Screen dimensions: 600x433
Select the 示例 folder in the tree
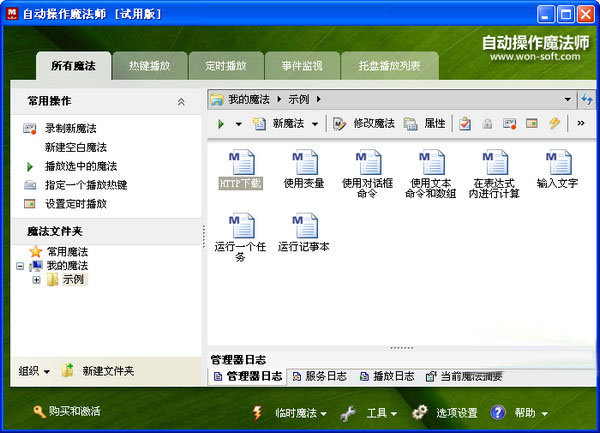tap(73, 280)
